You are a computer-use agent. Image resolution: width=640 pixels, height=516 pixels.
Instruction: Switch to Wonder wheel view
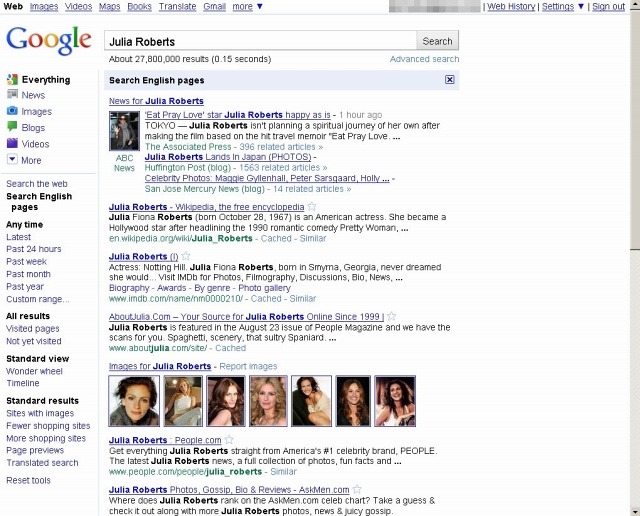pos(34,371)
